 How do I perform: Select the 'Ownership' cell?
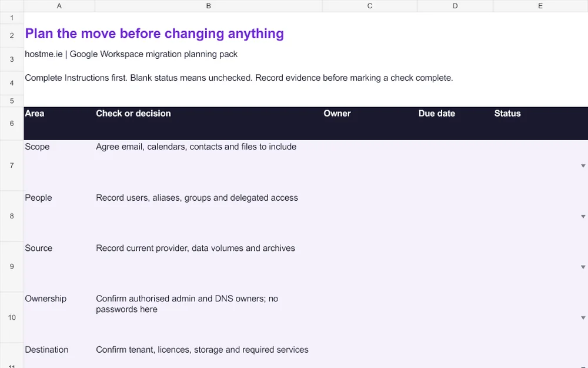click(x=59, y=317)
